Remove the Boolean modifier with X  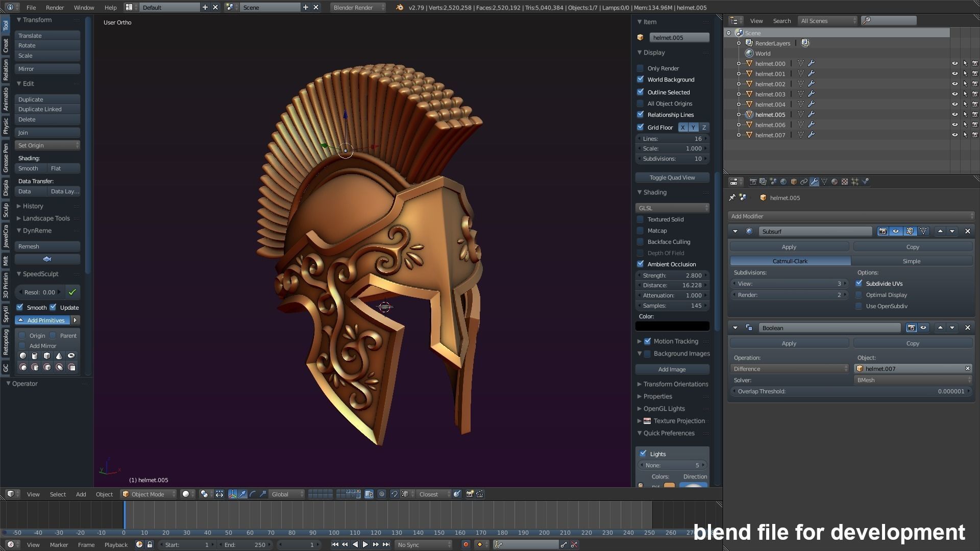967,328
